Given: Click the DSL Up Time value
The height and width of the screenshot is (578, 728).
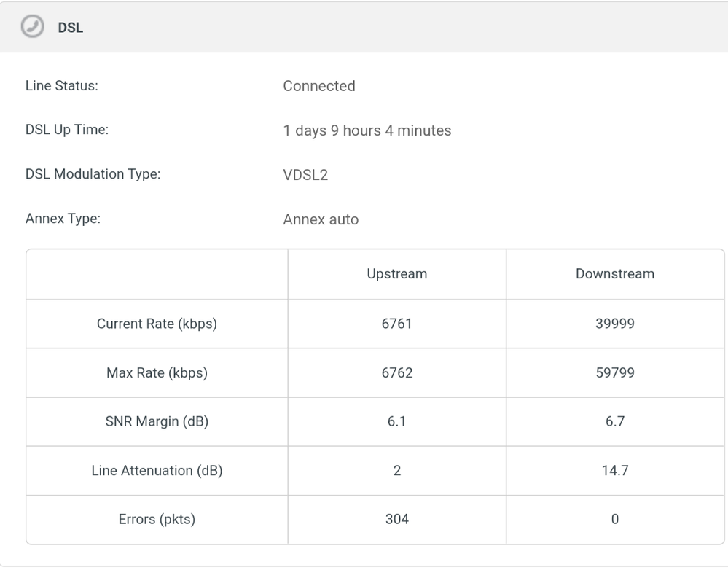Looking at the screenshot, I should [367, 130].
